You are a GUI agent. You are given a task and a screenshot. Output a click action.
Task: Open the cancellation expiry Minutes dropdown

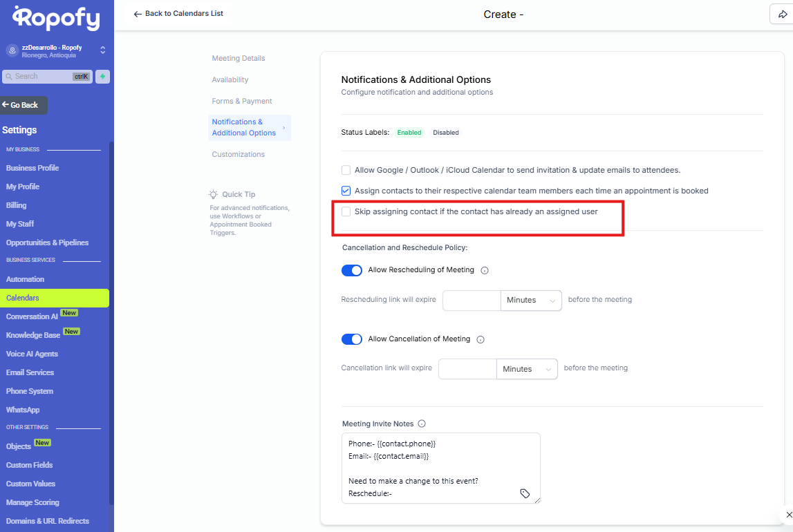[527, 370]
